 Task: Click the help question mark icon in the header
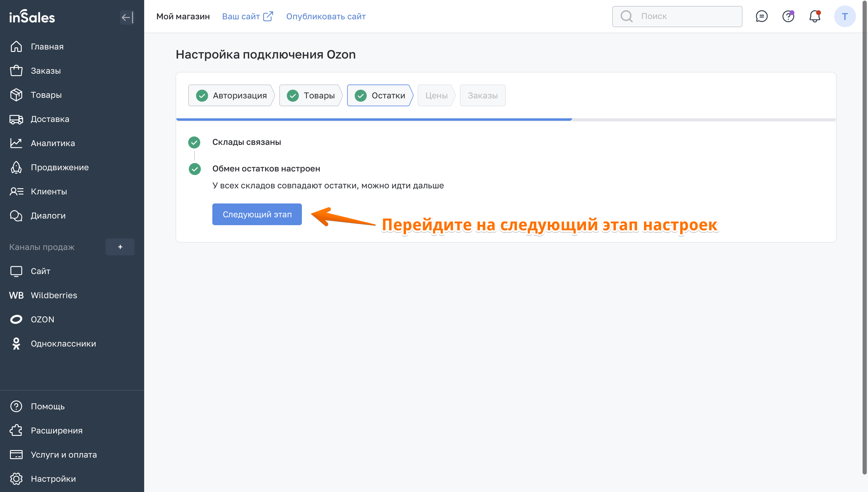[788, 16]
